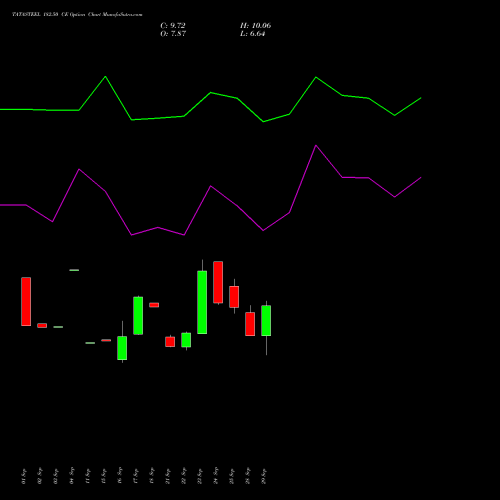The image size is (500, 500).
Task: Click the close value C: 9.72
Action: tap(173, 26)
